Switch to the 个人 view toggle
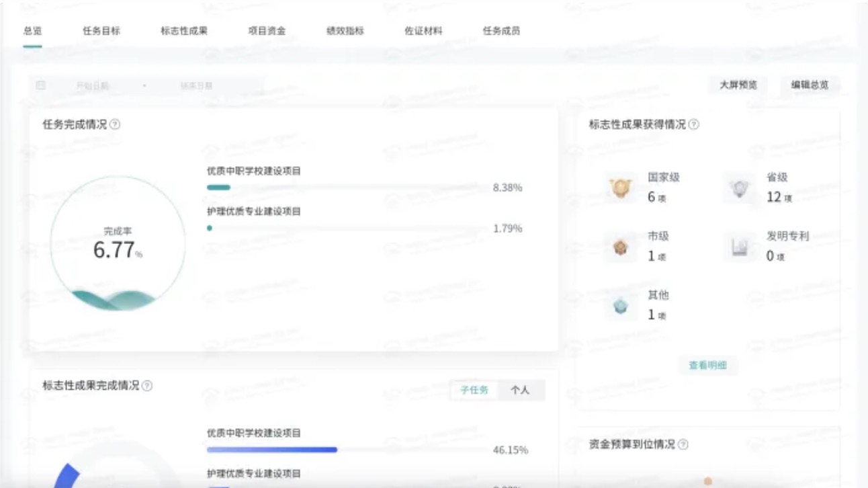This screenshot has width=868, height=488. [521, 390]
